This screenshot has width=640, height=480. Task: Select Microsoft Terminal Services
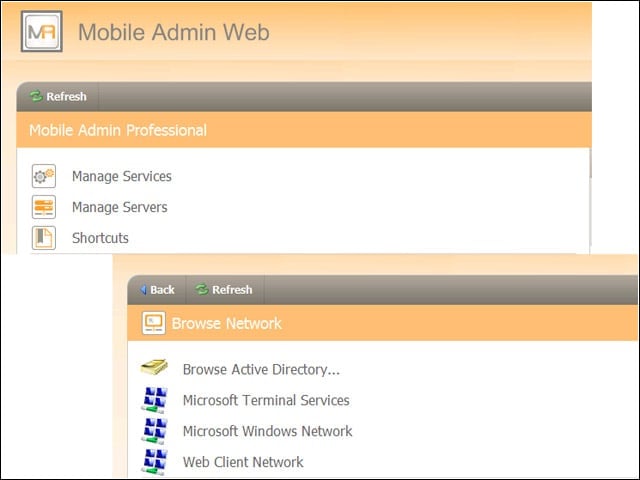(266, 400)
